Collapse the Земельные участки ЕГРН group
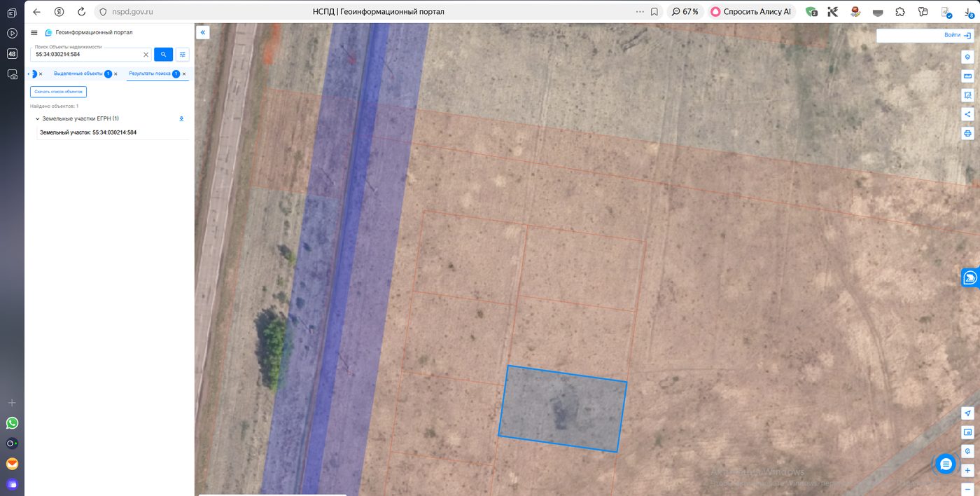Viewport: 980px width, 496px height. click(x=37, y=119)
